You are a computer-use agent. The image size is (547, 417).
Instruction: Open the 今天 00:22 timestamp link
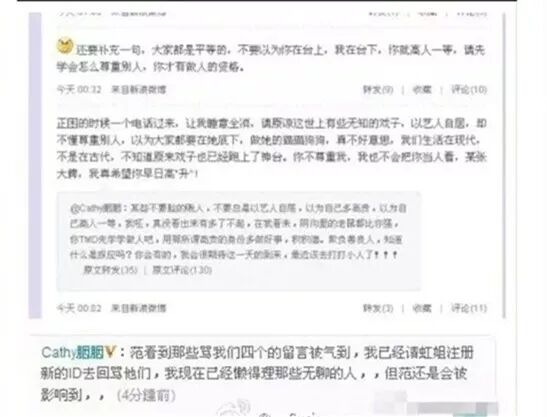[x=79, y=90]
